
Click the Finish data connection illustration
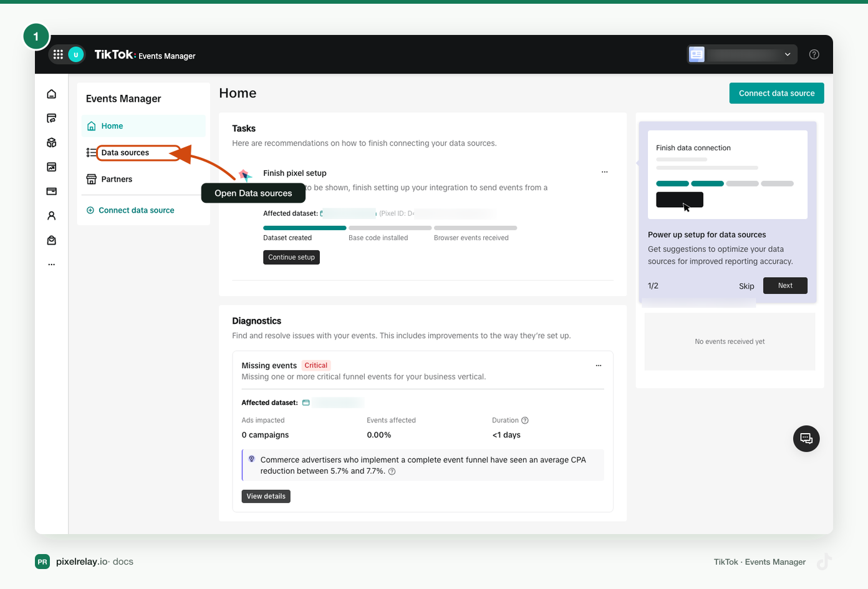tap(728, 175)
